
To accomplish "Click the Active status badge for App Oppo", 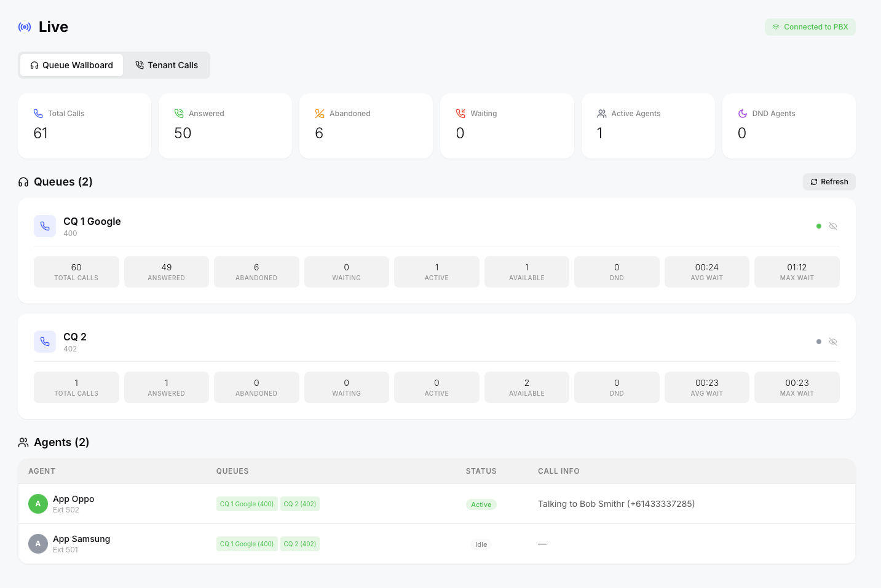I will point(481,504).
